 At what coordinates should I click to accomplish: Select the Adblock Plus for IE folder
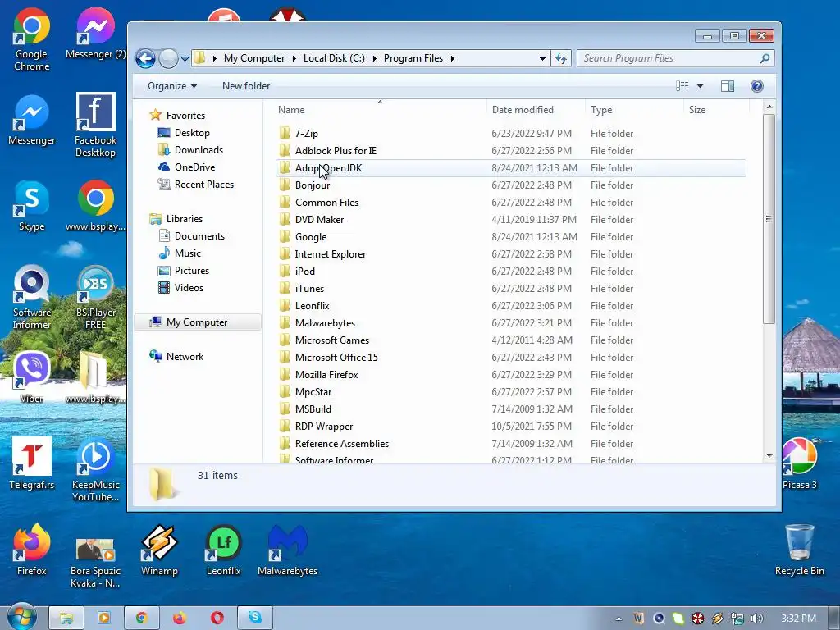(x=510, y=151)
